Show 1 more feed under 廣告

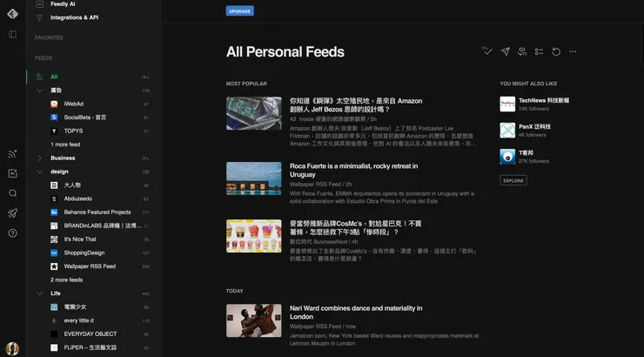[x=65, y=145]
